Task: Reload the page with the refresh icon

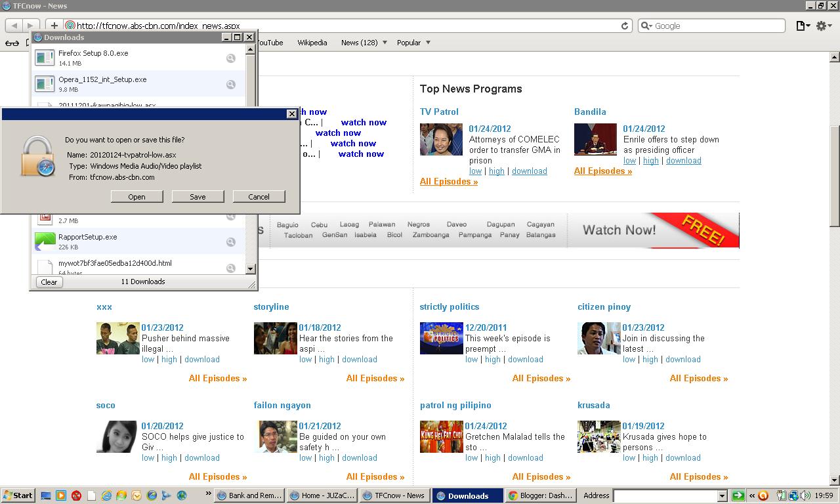Action: pyautogui.click(x=625, y=26)
